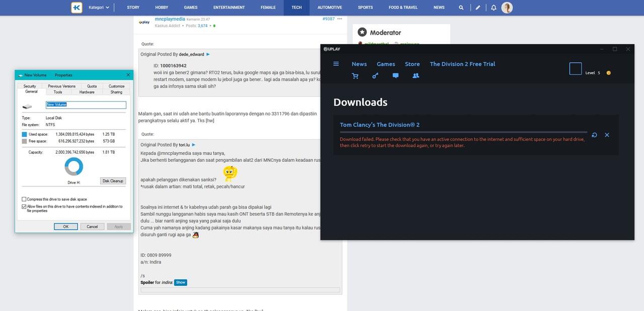Open the key activation icon in Uplay
The width and height of the screenshot is (644, 311).
(375, 76)
